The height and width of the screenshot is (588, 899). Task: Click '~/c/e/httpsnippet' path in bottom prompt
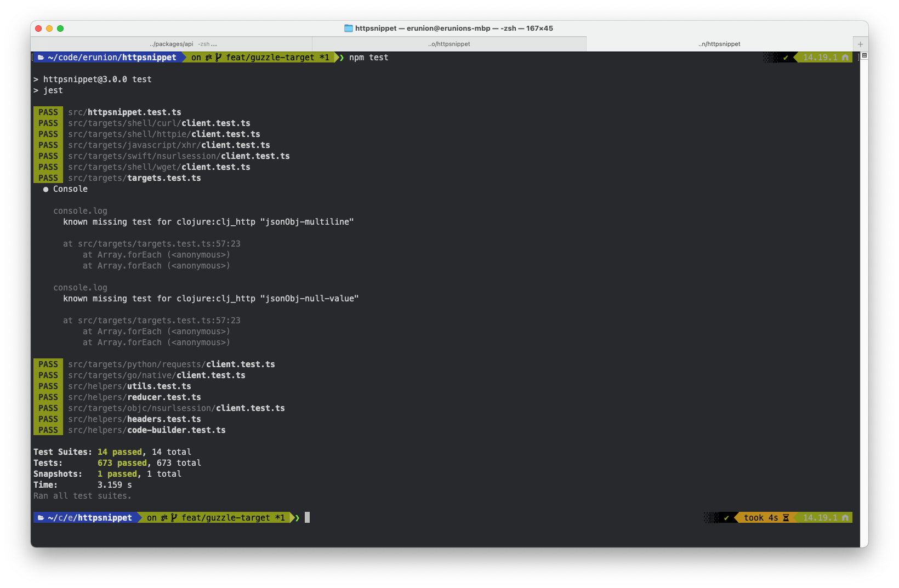point(90,518)
